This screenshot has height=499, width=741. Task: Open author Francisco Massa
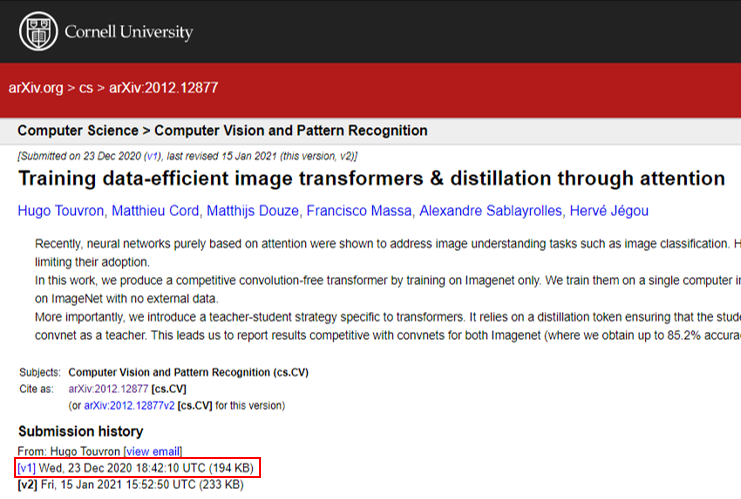(x=359, y=211)
